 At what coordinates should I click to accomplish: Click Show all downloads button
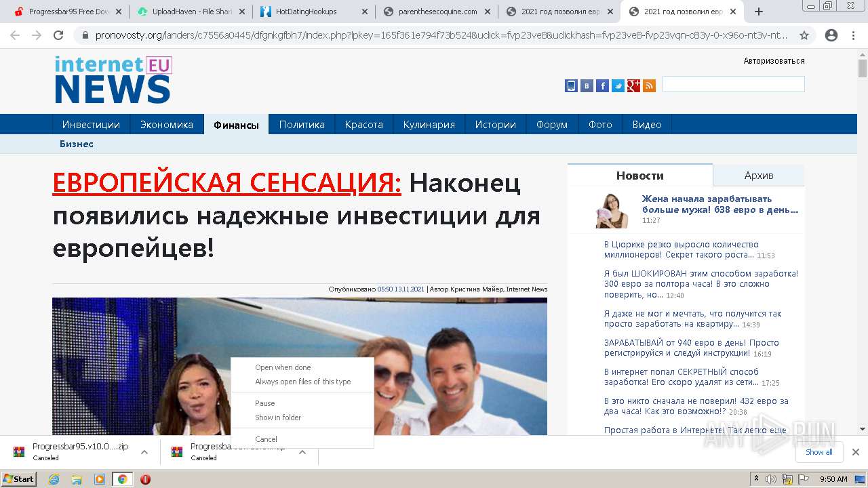click(x=819, y=452)
